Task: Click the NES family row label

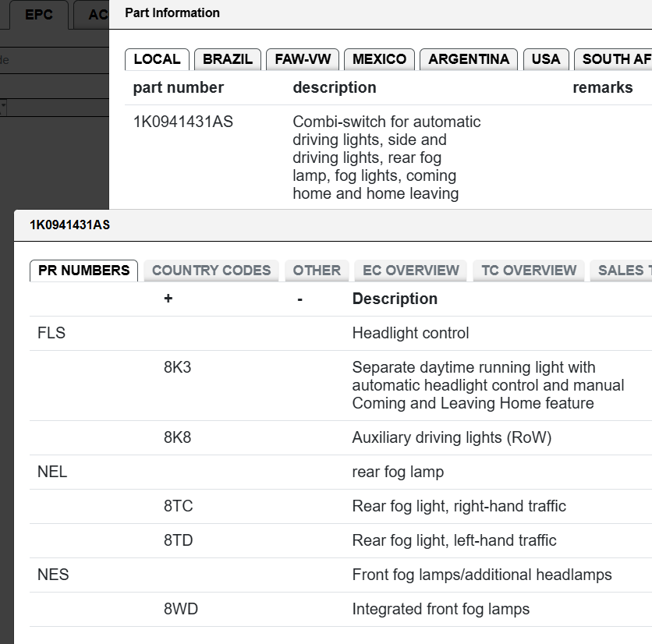Action: [53, 575]
